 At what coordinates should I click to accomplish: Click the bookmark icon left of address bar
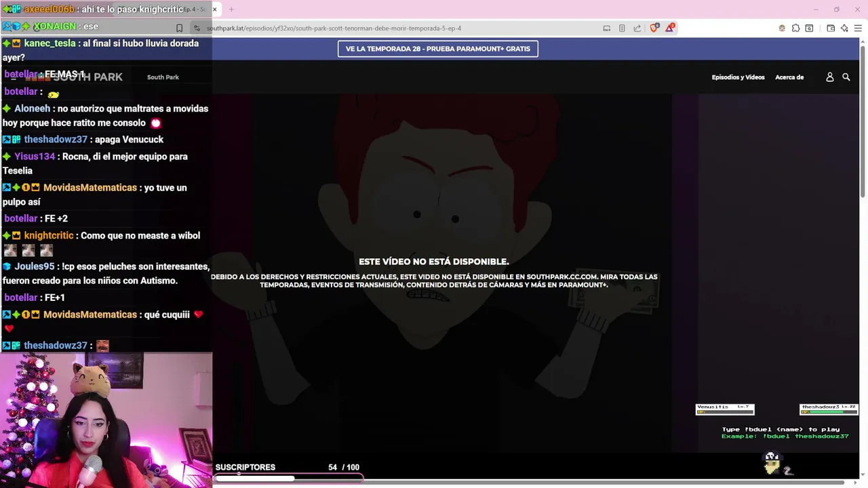coord(179,28)
